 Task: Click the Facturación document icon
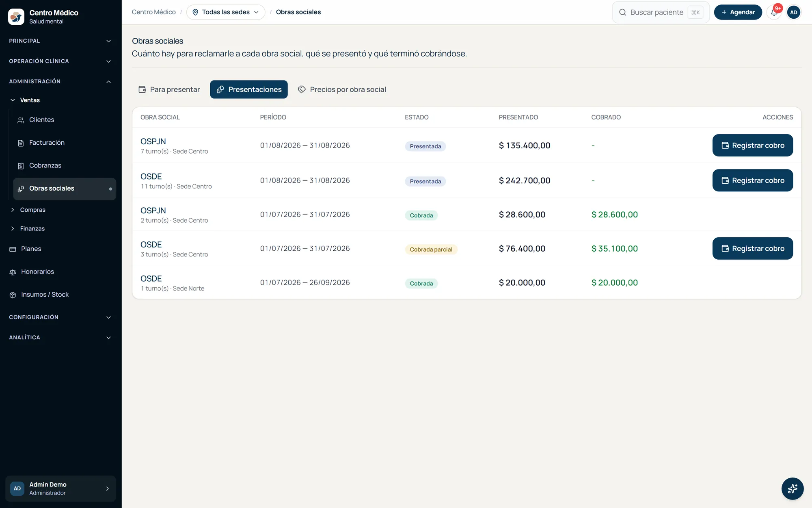tap(21, 143)
